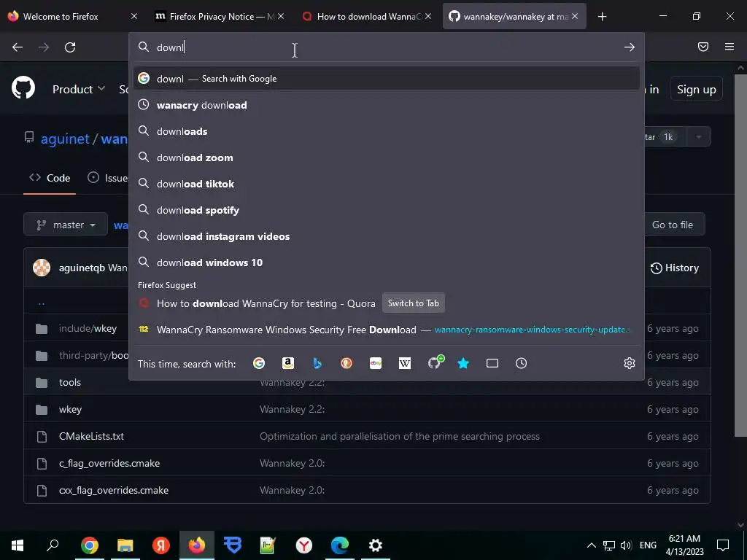This screenshot has width=747, height=560.
Task: Reload the current page
Action: click(70, 47)
